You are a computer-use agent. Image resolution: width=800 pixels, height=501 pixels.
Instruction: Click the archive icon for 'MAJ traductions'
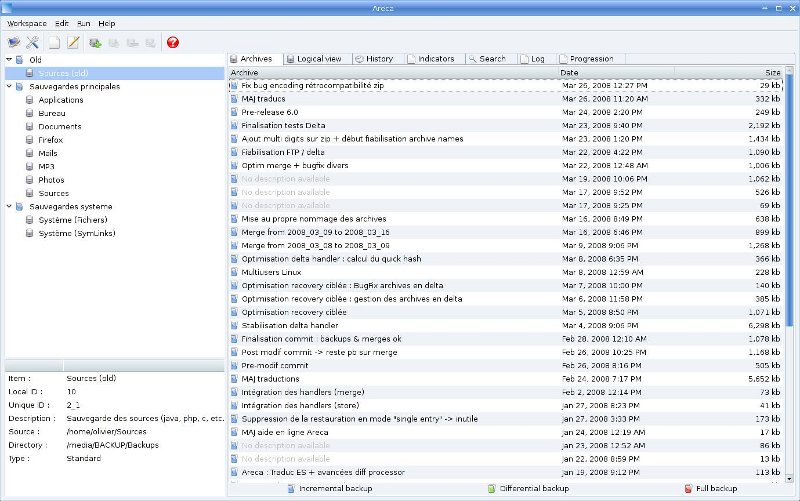pyautogui.click(x=234, y=379)
